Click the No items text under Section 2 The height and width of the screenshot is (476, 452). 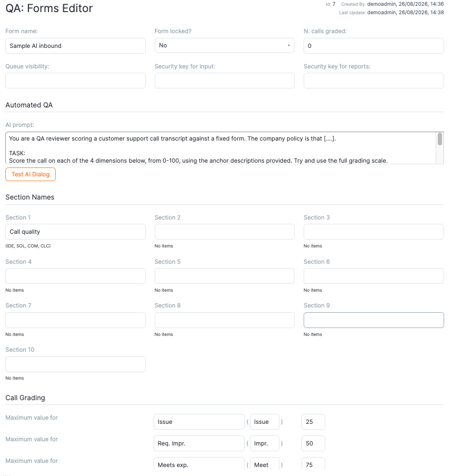point(164,246)
